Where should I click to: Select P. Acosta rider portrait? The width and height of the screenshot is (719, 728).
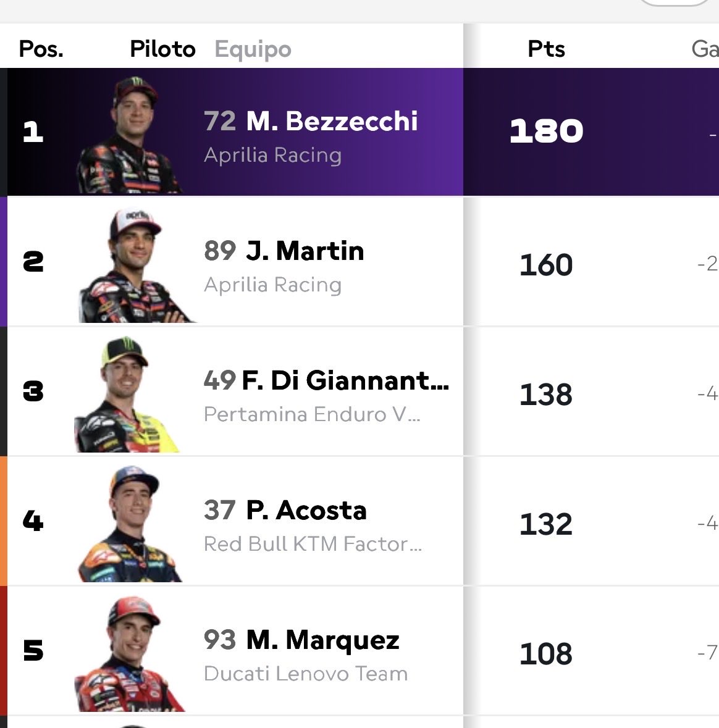(x=130, y=524)
